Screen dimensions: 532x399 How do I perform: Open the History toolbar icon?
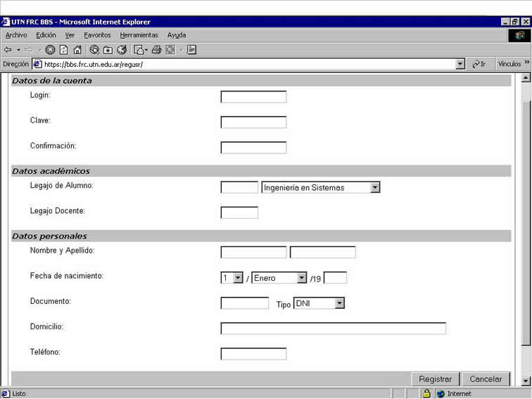[122, 50]
